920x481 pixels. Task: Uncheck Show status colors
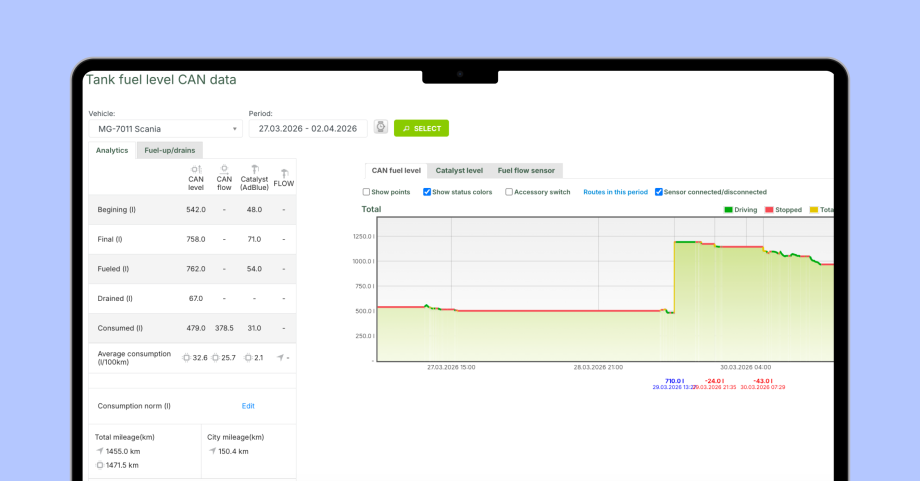[x=427, y=192]
